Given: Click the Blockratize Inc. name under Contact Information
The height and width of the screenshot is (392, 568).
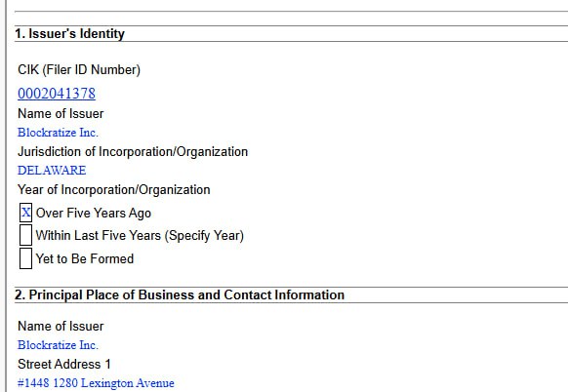Looking at the screenshot, I should pyautogui.click(x=58, y=345).
